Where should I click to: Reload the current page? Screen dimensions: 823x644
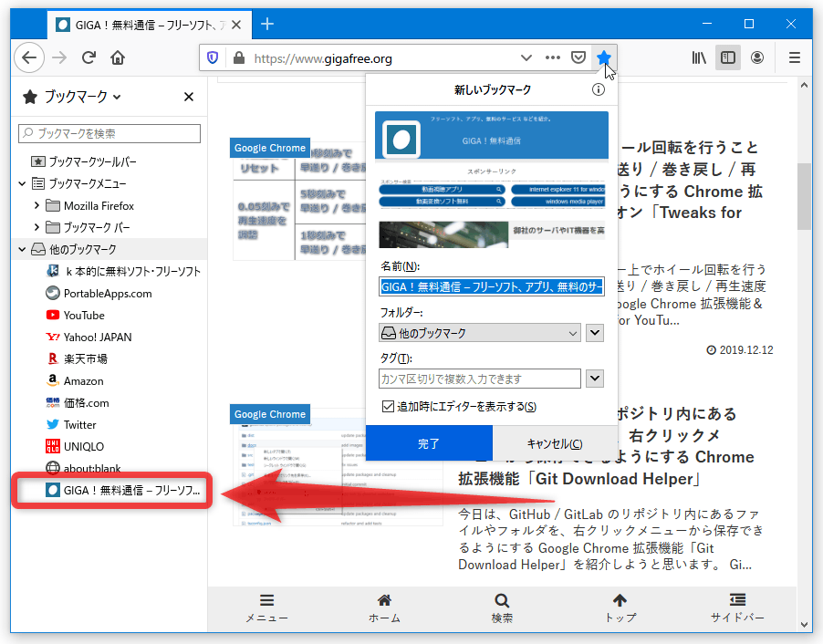point(89,57)
